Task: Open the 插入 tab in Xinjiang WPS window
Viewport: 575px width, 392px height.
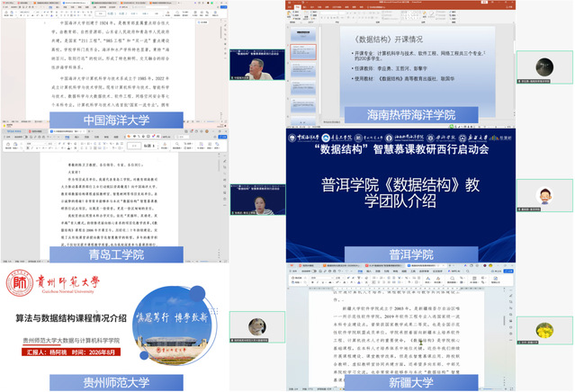Action: (x=369, y=272)
